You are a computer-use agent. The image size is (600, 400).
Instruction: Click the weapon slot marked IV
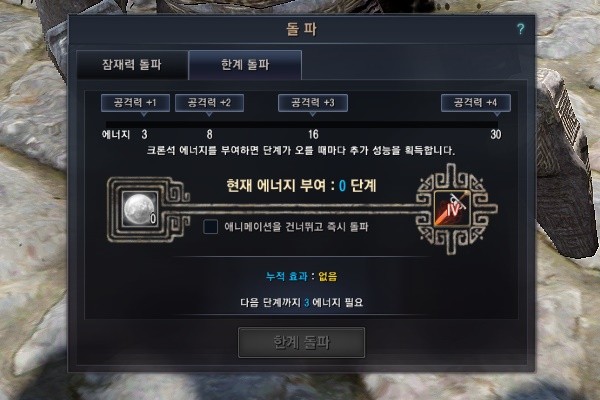point(452,209)
